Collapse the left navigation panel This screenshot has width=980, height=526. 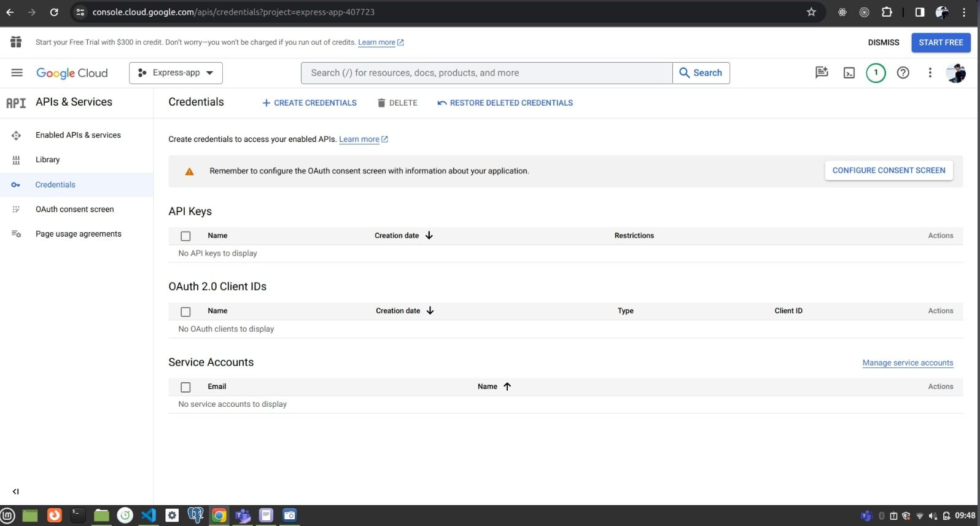tap(16, 491)
